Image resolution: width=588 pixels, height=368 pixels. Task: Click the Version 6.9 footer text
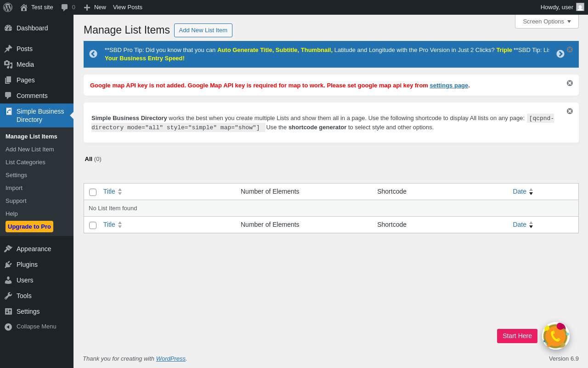[564, 358]
